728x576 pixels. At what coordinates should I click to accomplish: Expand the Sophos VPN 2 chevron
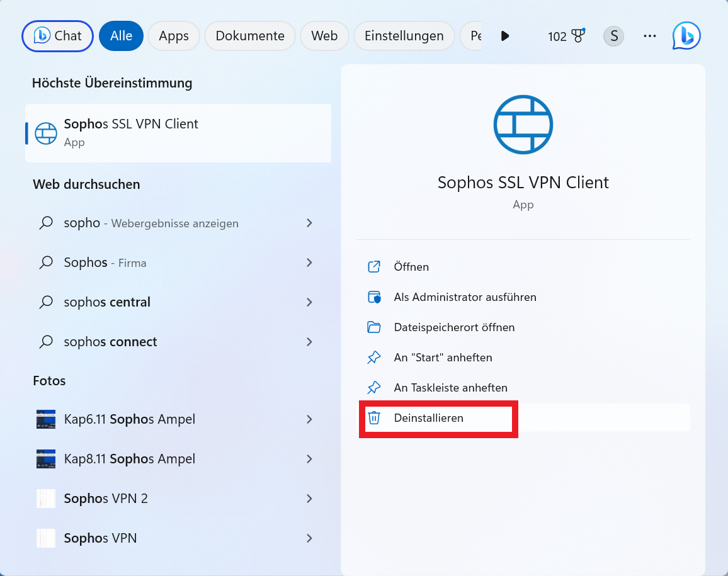click(309, 499)
